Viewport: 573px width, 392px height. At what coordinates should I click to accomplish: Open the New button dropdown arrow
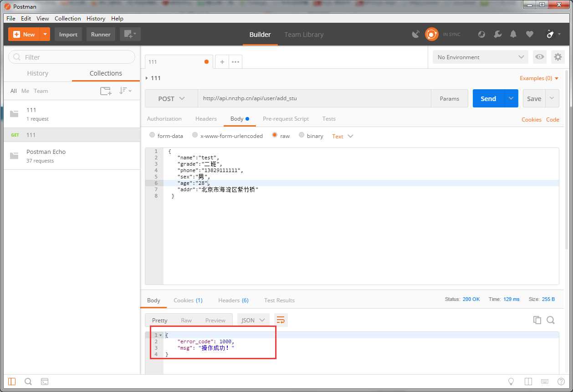point(45,34)
